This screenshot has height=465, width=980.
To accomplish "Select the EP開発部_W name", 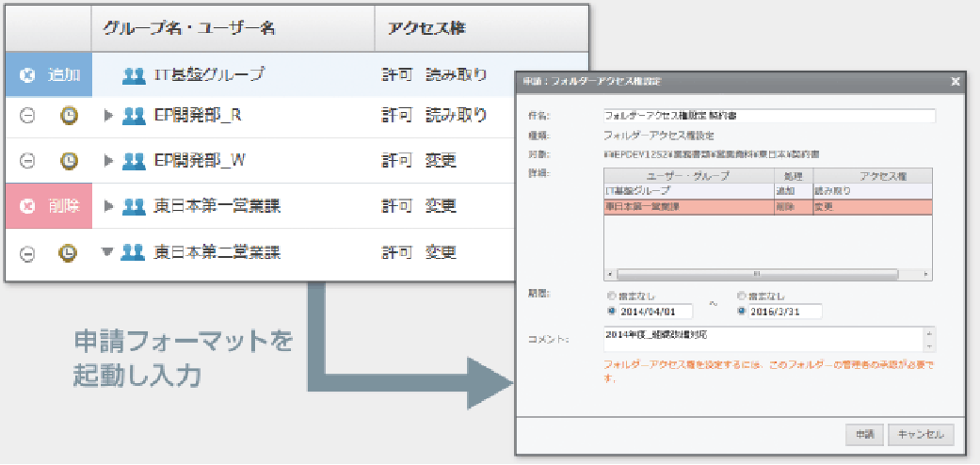I will click(200, 161).
